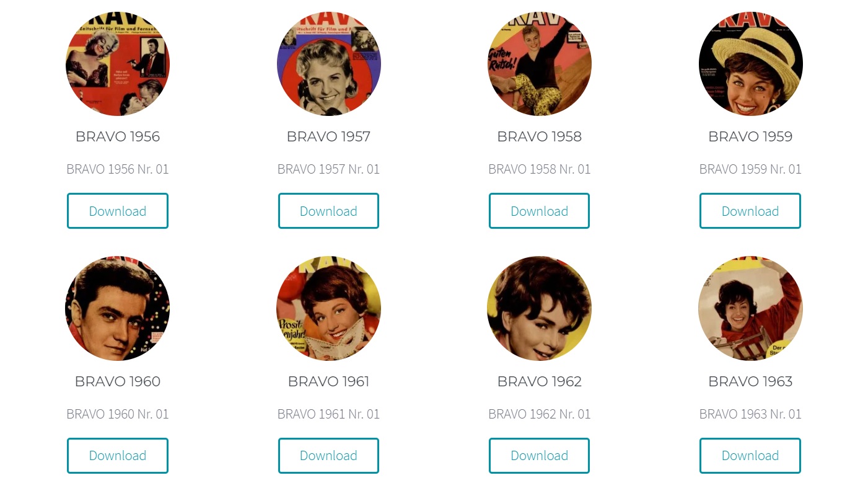Download BRAVO 1959 Nr. 01
Viewport: 868px width, 501px height.
coord(750,211)
